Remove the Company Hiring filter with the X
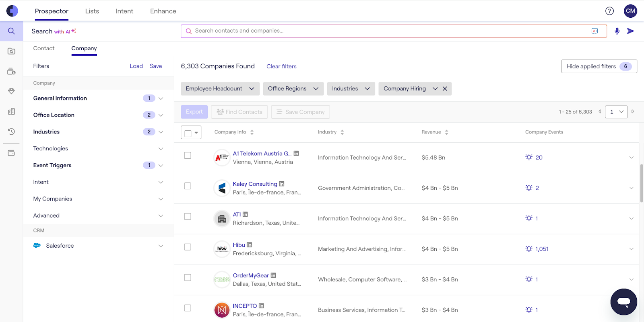Image resolution: width=644 pixels, height=322 pixels. pyautogui.click(x=445, y=88)
